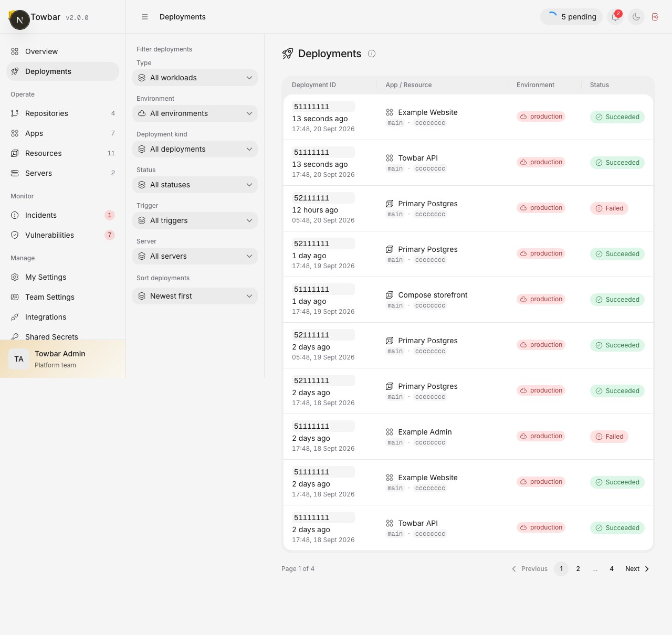Click the Shared Secrets key icon
The width and height of the screenshot is (672, 635).
click(x=15, y=336)
